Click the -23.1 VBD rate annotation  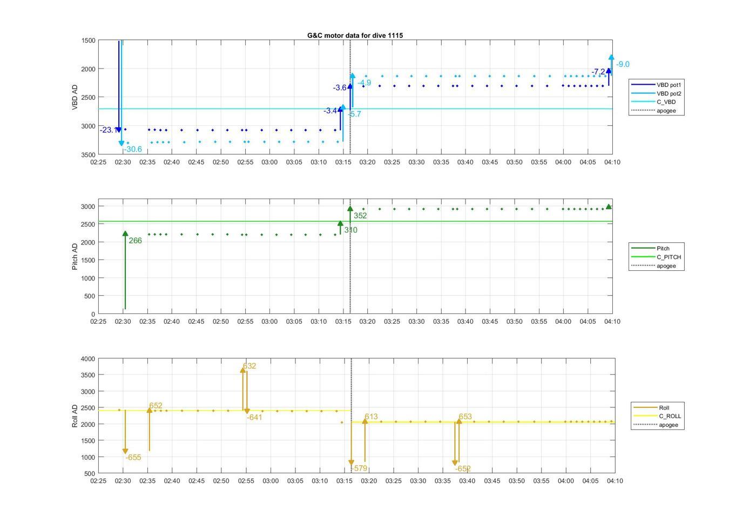108,130
